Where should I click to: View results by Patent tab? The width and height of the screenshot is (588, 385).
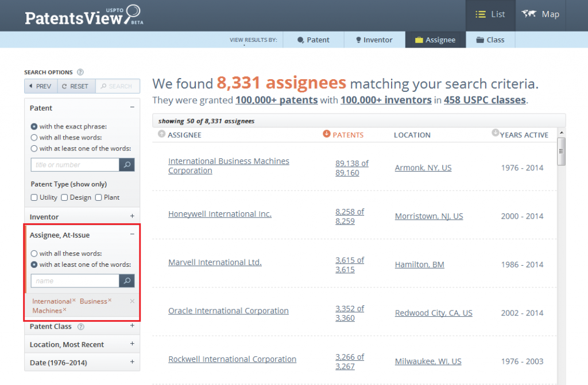tap(313, 40)
